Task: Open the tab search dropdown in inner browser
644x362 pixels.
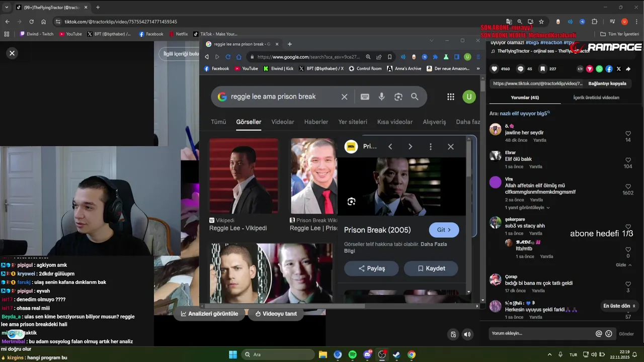Action: 431,40
